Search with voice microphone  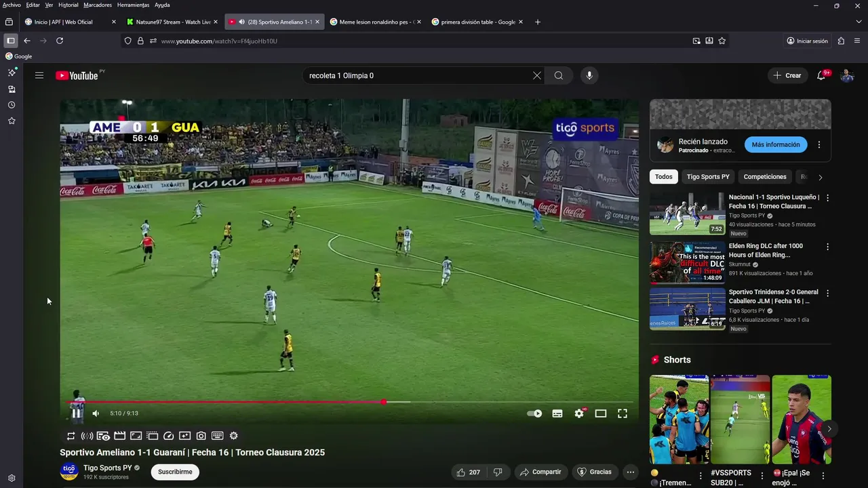(589, 75)
